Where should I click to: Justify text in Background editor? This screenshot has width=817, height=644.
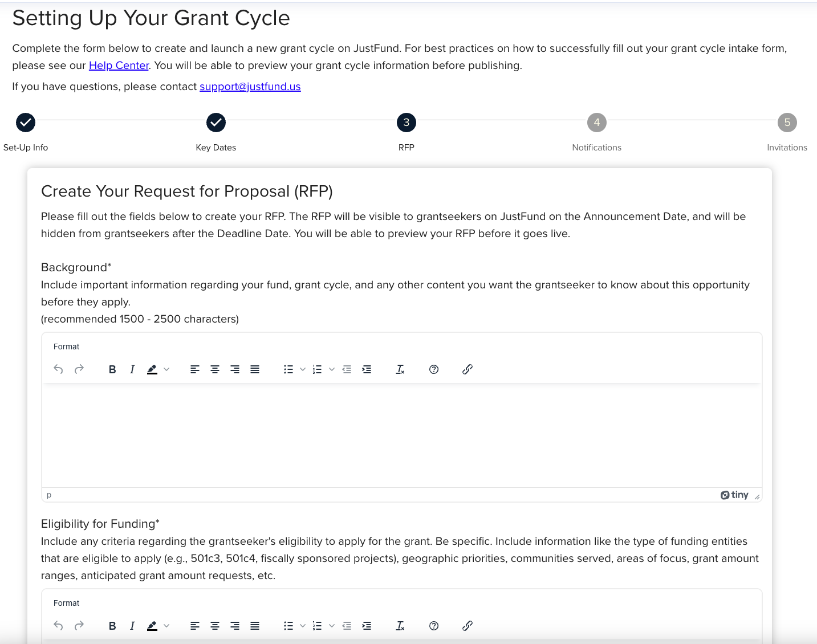[x=255, y=369]
